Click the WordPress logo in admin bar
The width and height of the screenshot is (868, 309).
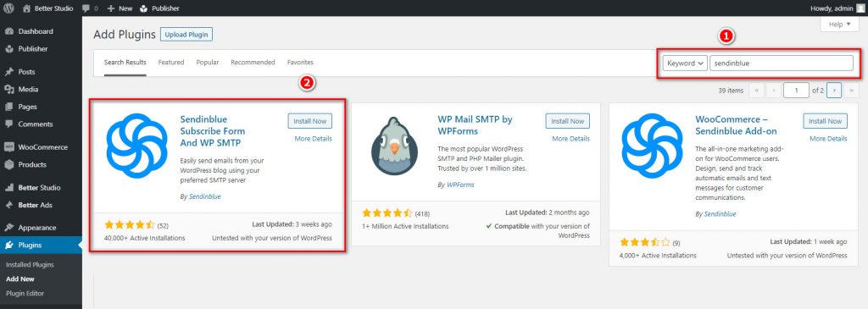point(8,8)
